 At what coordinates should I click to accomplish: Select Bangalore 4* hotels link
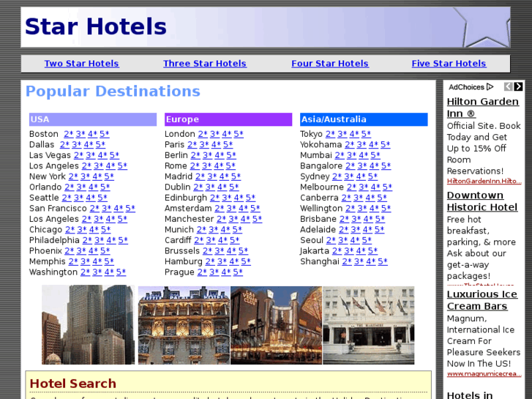point(374,165)
